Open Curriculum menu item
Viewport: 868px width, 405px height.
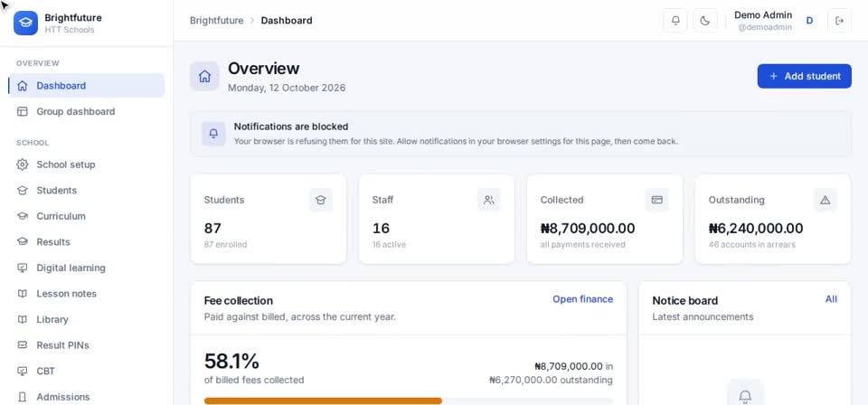[87, 216]
